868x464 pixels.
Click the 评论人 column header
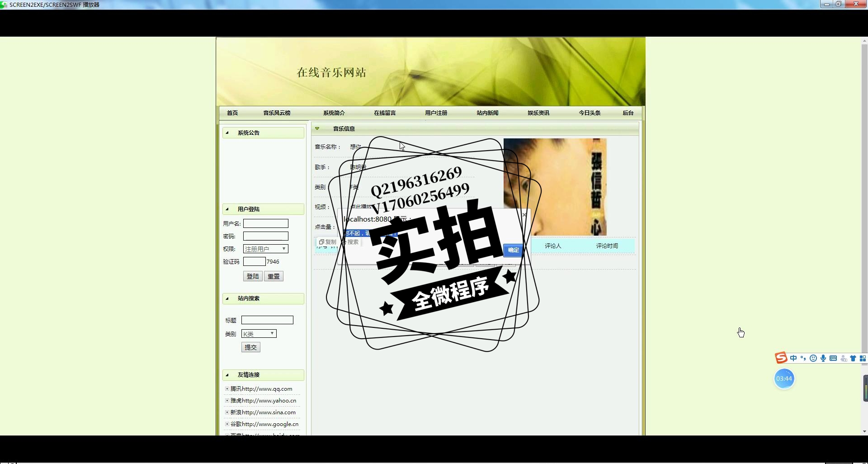click(552, 246)
